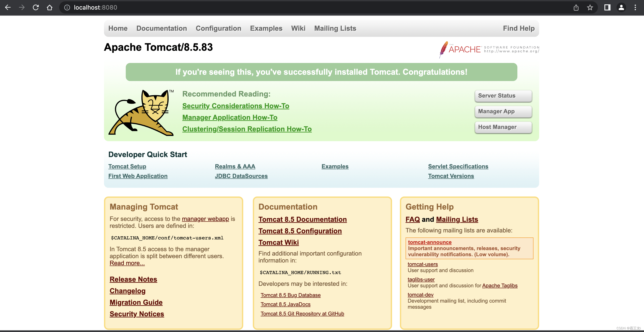Viewport: 644px width, 332px height.
Task: Focus the localhost:8080 address bar
Action: [x=300, y=7]
